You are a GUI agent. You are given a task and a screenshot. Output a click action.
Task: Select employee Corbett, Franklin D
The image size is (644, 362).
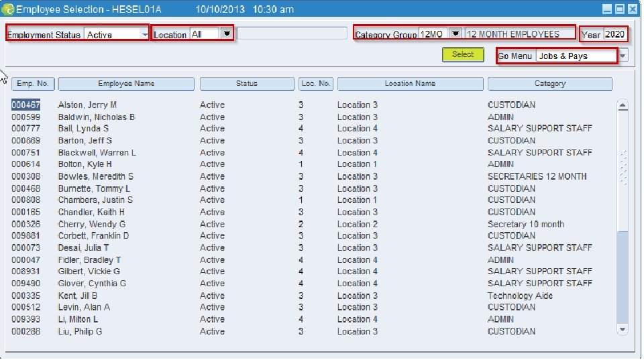pos(94,235)
